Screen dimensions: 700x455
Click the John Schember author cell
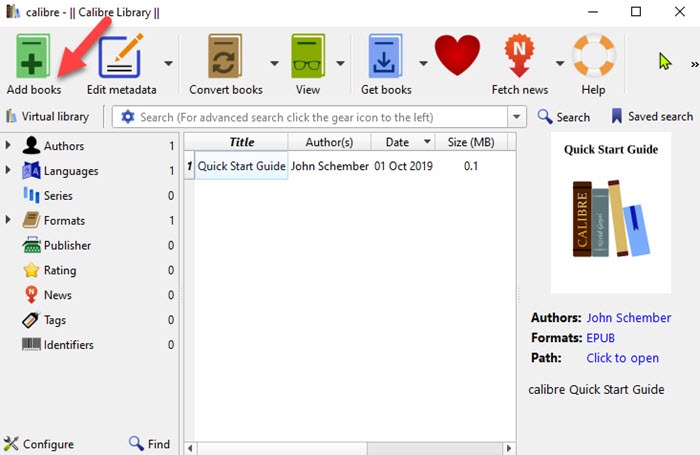pyautogui.click(x=329, y=166)
